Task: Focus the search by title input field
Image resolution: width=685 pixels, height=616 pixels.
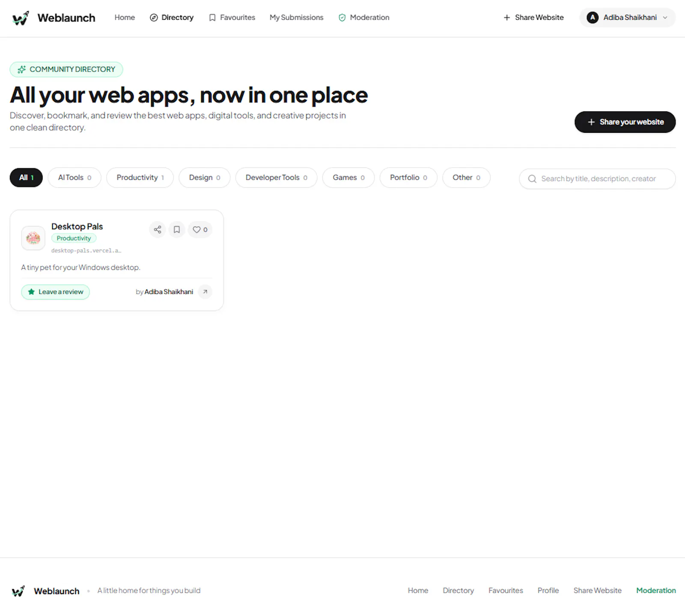Action: pos(598,179)
